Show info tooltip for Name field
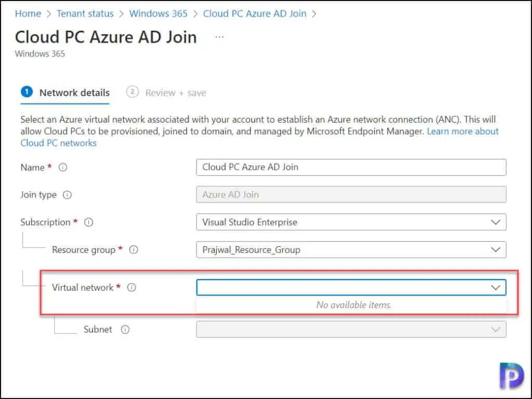Screen dimensions: 532x399 tap(63, 167)
